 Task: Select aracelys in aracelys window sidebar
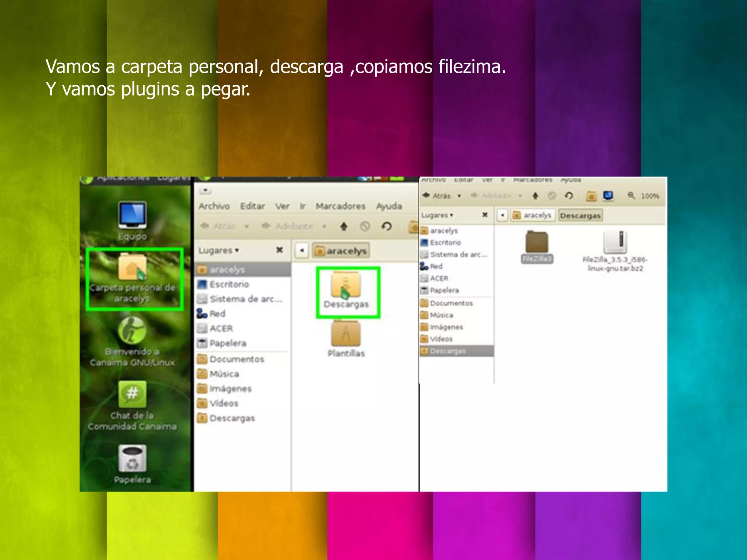click(243, 270)
